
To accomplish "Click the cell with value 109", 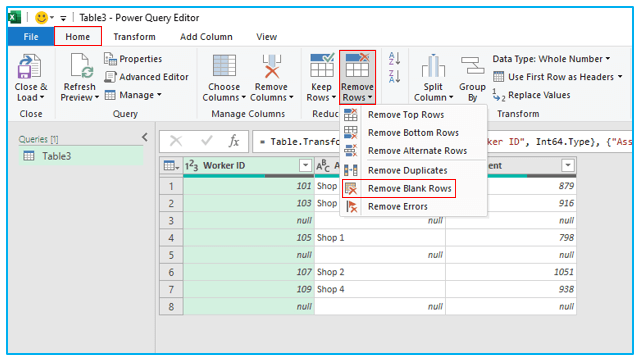I will coord(249,289).
